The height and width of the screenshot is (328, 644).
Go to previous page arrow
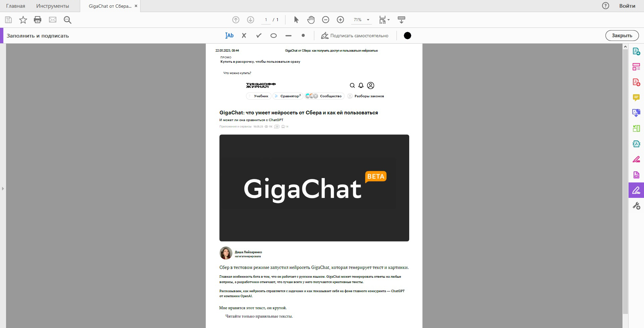(236, 20)
